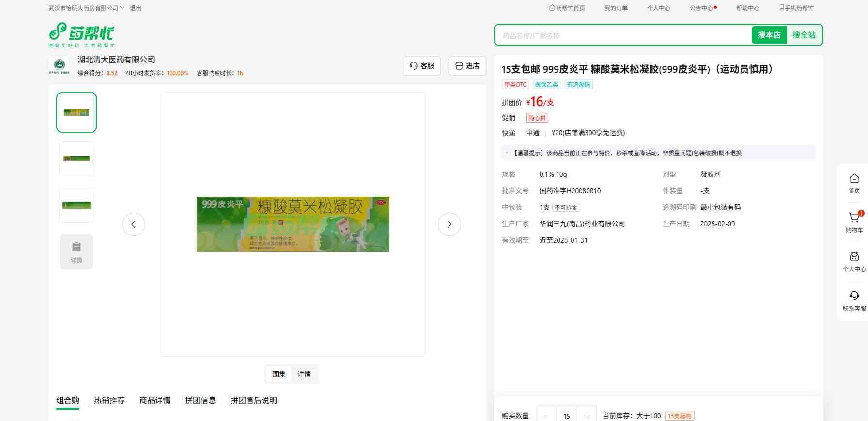Screen dimensions: 868x421
Task: Open 个人中心 from the right sidebar
Action: coord(854,262)
